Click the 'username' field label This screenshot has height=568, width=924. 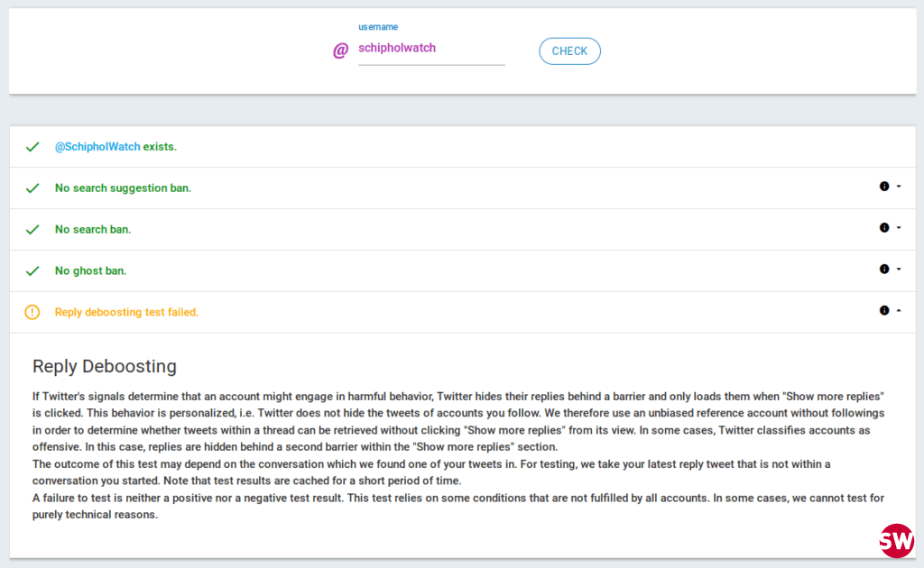click(x=378, y=27)
